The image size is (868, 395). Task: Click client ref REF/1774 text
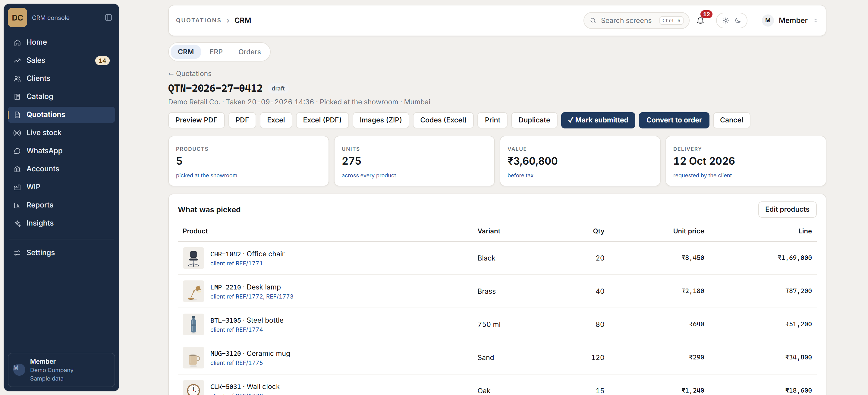point(237,330)
